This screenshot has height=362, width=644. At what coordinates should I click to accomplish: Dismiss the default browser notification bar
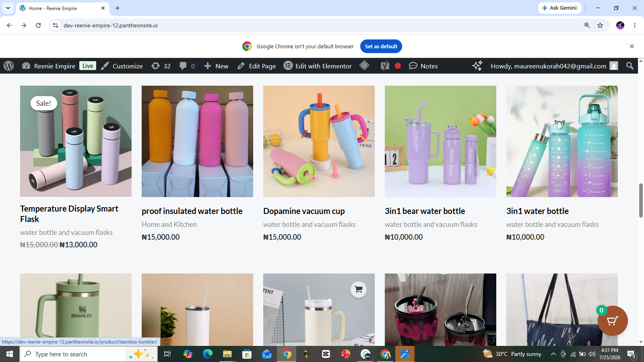(x=632, y=46)
